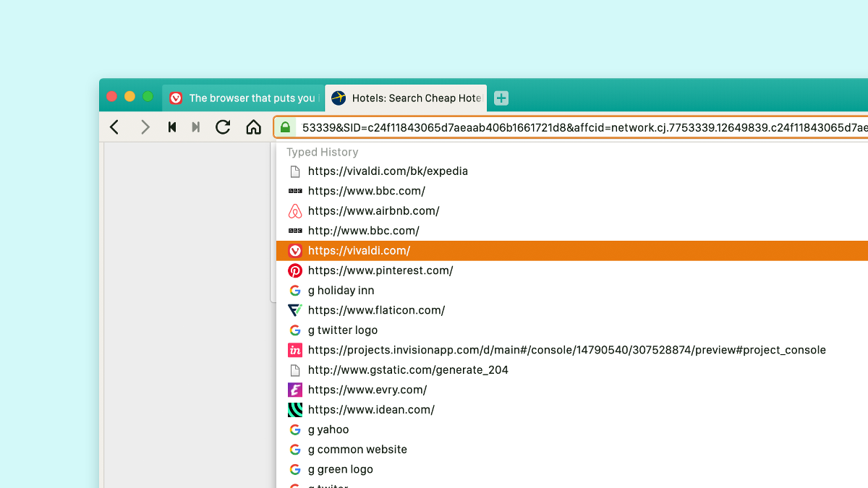Image resolution: width=868 pixels, height=488 pixels.
Task: Reload the current page
Action: pos(223,127)
